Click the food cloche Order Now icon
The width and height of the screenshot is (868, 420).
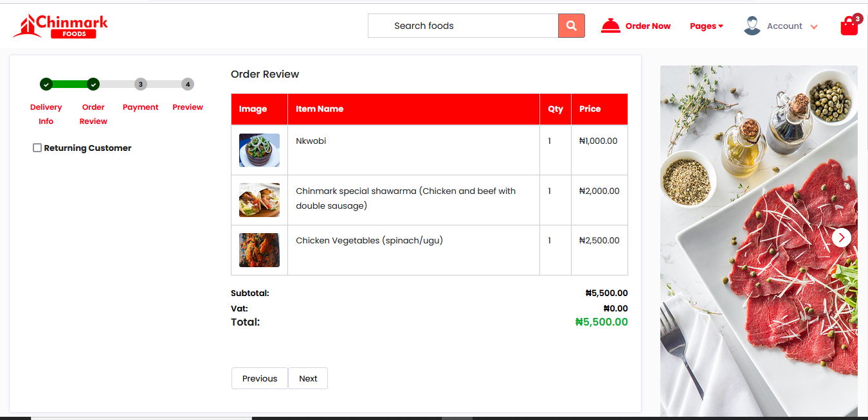pyautogui.click(x=610, y=26)
